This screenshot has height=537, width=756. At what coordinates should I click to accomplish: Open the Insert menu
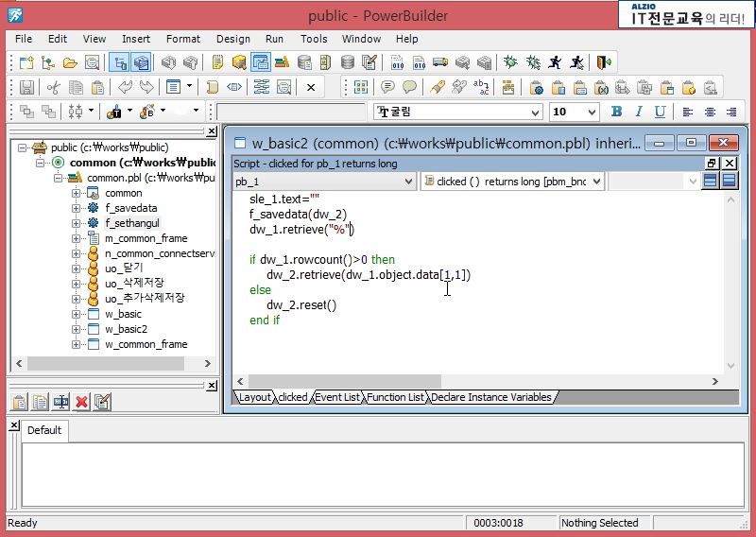(x=136, y=39)
